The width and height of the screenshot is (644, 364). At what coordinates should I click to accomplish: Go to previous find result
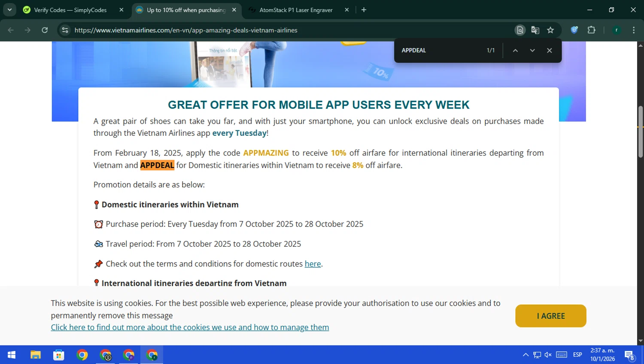pyautogui.click(x=515, y=50)
